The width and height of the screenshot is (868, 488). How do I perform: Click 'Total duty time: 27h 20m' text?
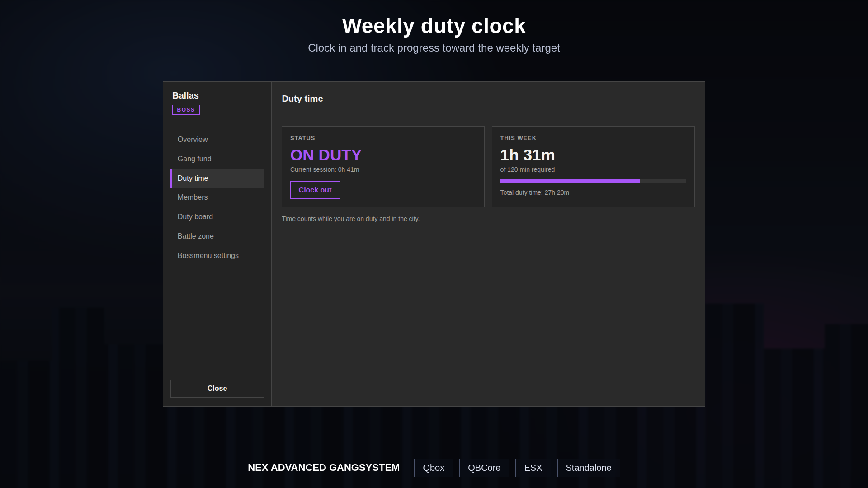(x=535, y=193)
